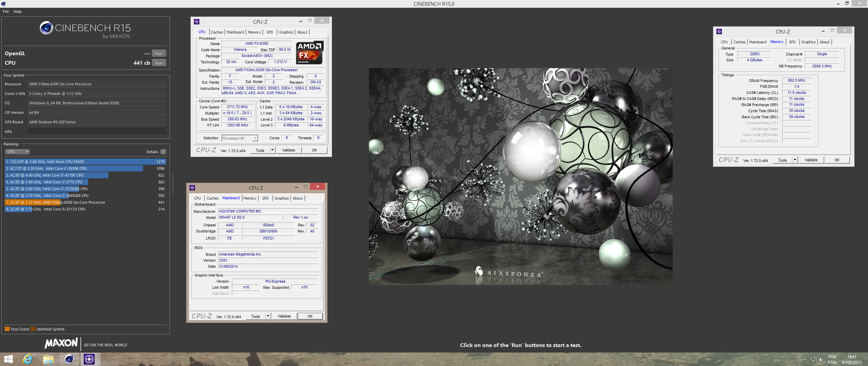868x366 pixels.
Task: Select ranking row Intel Core i7-4770K
Action: point(85,175)
